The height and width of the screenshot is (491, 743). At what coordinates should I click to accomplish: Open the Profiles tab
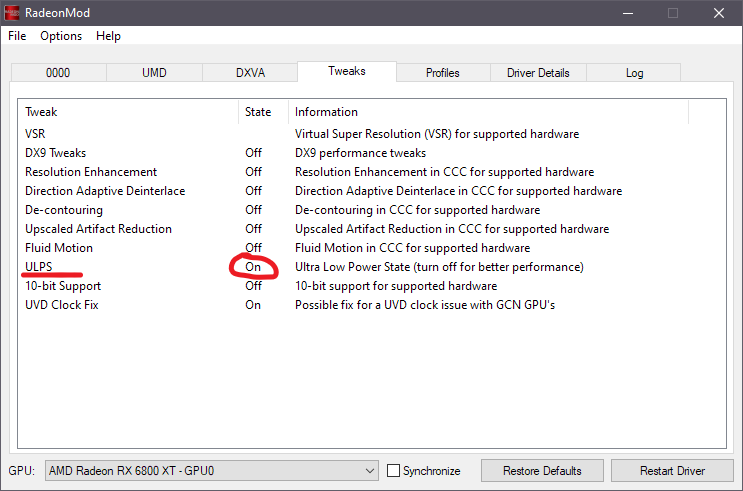click(442, 73)
